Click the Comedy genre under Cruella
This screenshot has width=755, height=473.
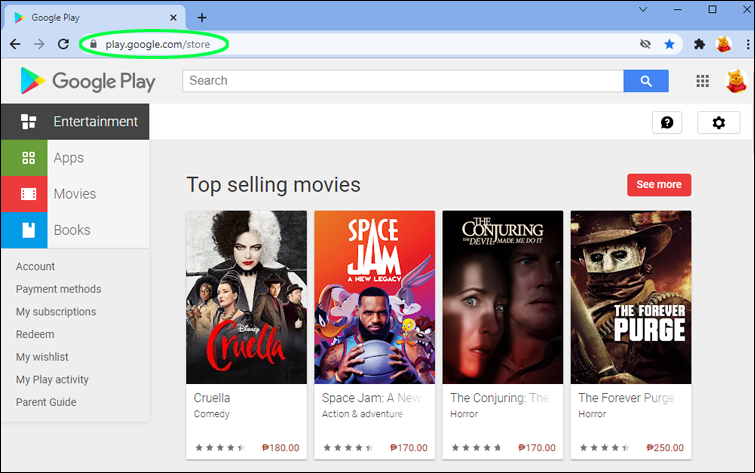tap(211, 414)
